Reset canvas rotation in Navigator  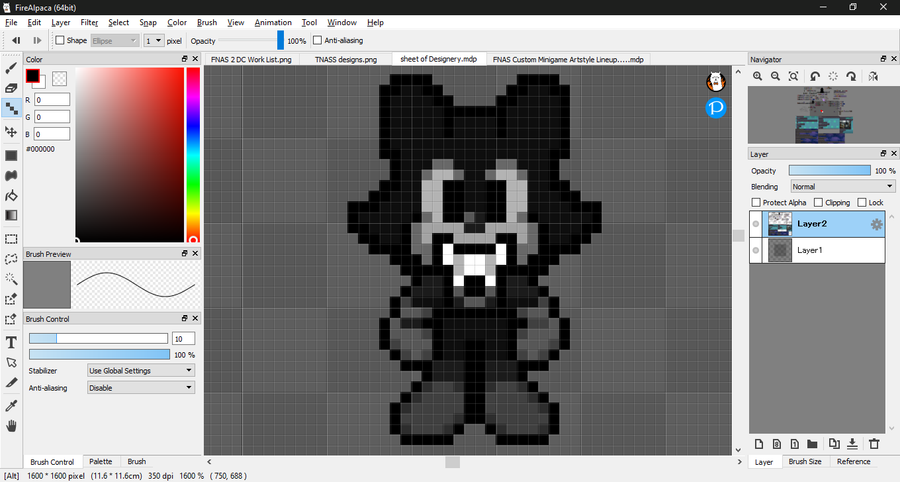point(833,76)
